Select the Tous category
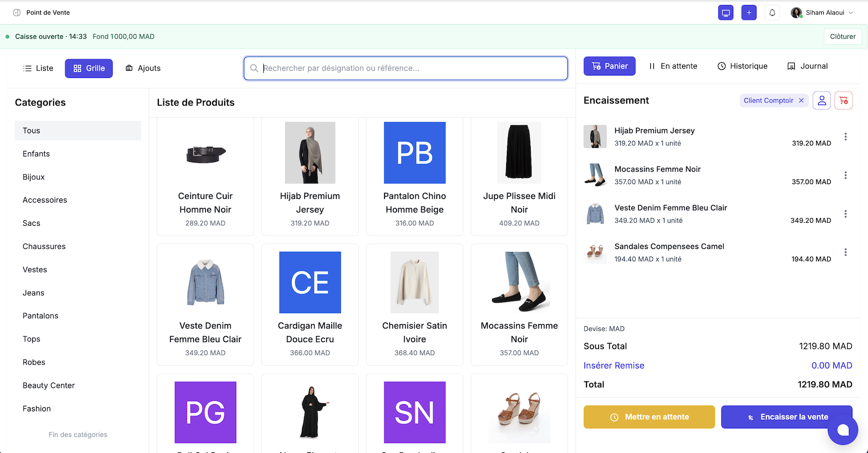The width and height of the screenshot is (868, 453). point(78,131)
